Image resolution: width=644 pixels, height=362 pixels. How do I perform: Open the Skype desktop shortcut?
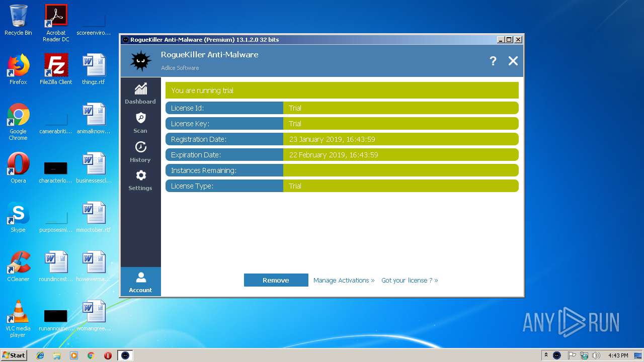[x=18, y=217]
